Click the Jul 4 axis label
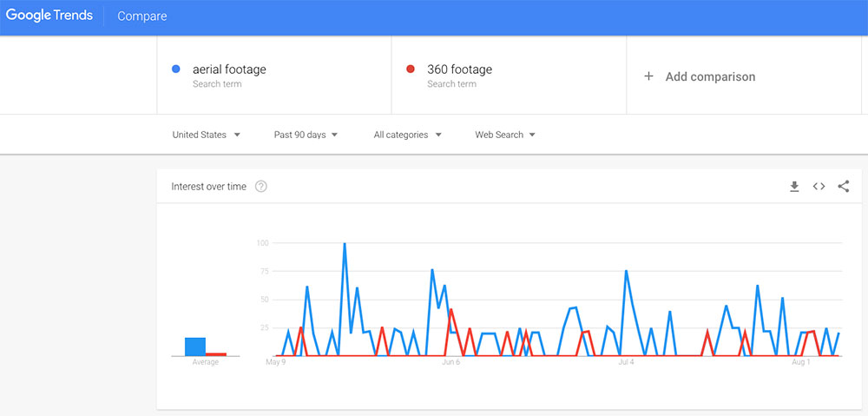This screenshot has width=868, height=416. coord(626,362)
